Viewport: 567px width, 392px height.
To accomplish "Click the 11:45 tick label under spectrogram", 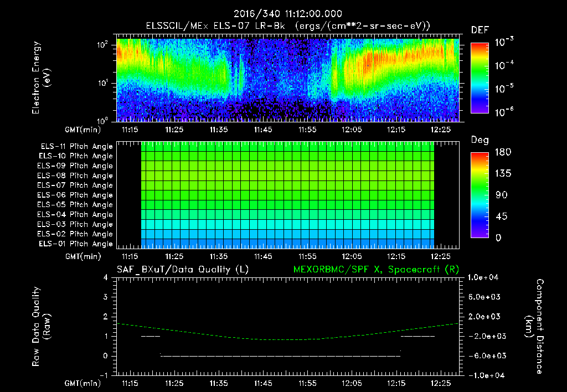I will click(x=263, y=130).
